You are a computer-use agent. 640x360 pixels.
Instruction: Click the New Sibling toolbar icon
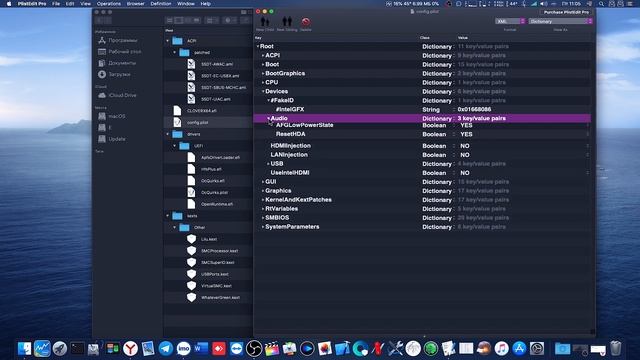tap(287, 23)
